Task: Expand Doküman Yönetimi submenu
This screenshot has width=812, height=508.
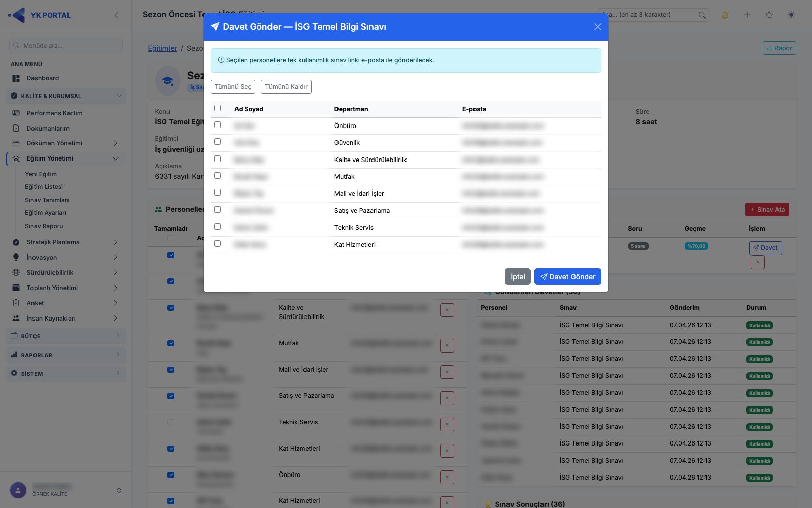Action: [115, 143]
